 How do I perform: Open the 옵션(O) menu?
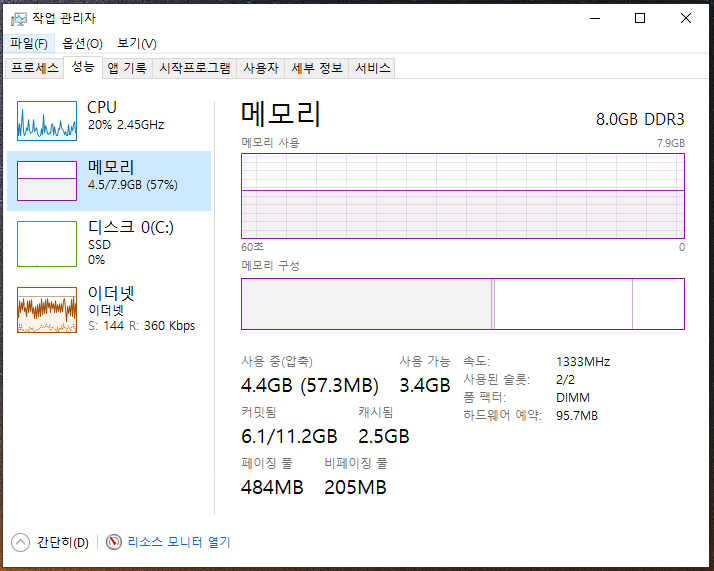tap(82, 44)
